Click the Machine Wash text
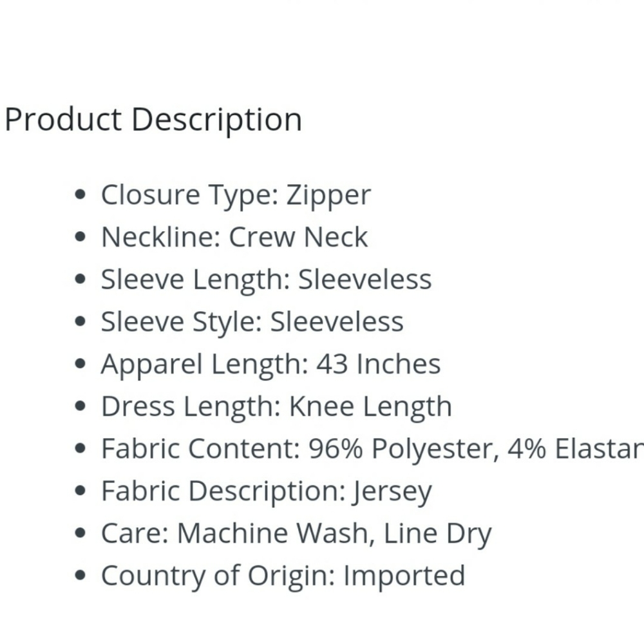Viewport: 644px width, 644px height. (x=272, y=534)
